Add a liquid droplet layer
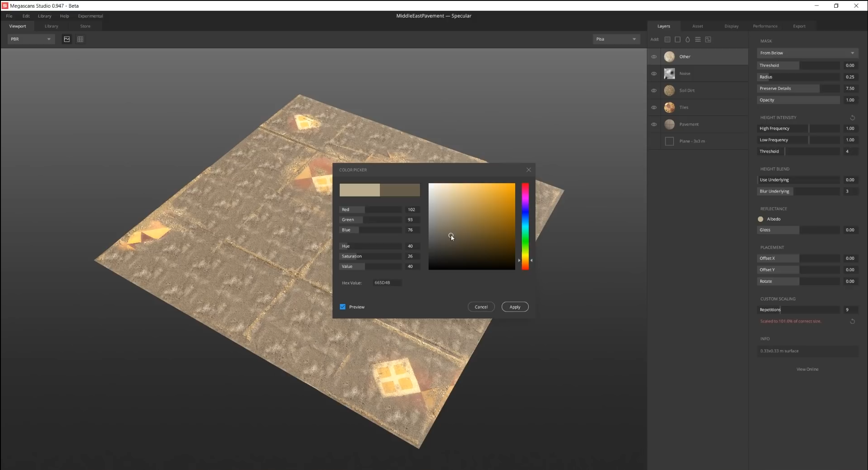 pyautogui.click(x=688, y=40)
